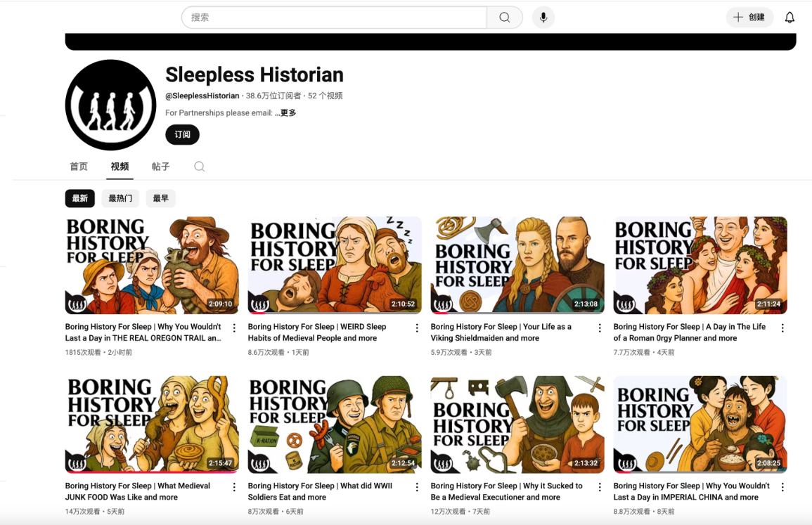Open the 创建 create menu
The width and height of the screenshot is (812, 525).
click(x=749, y=18)
